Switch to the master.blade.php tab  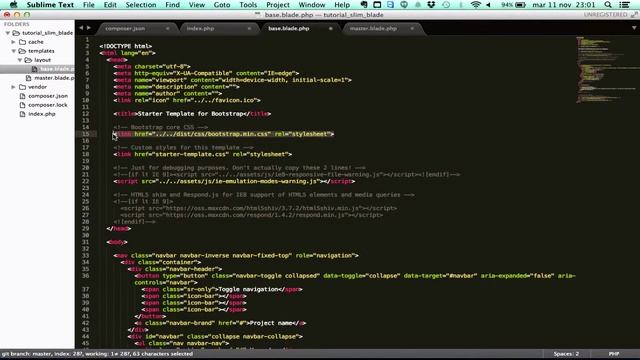click(373, 29)
